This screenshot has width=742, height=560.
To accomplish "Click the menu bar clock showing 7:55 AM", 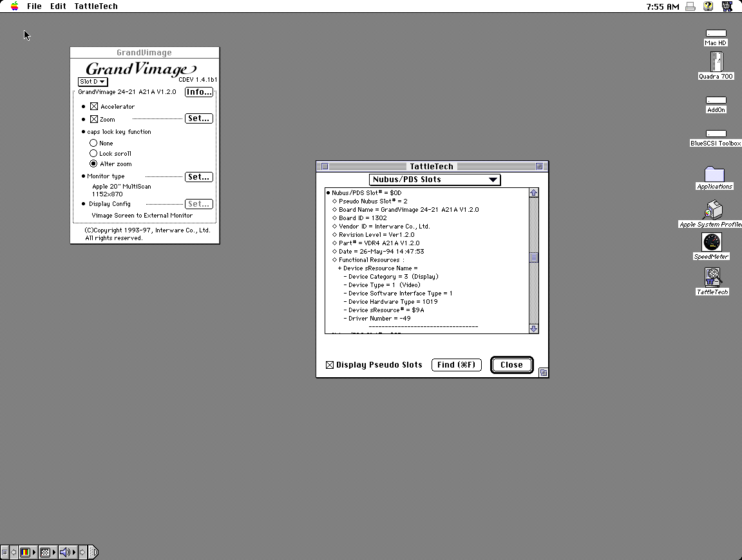I will tap(662, 6).
